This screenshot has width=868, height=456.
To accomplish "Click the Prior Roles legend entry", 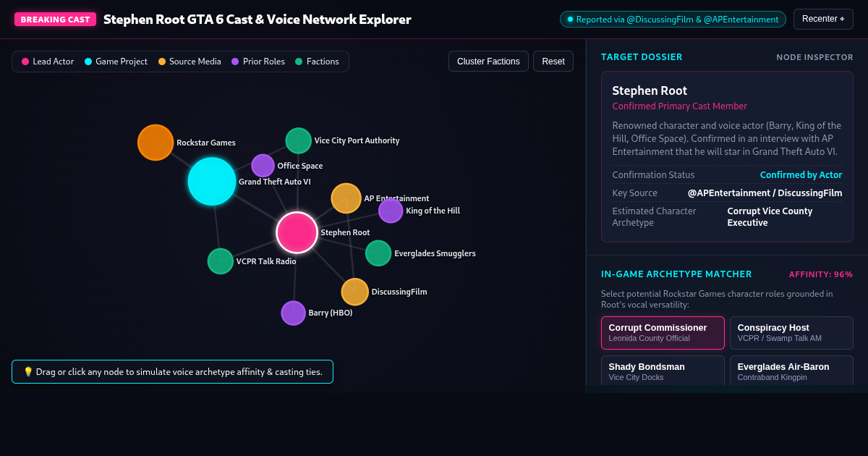I will tap(258, 62).
